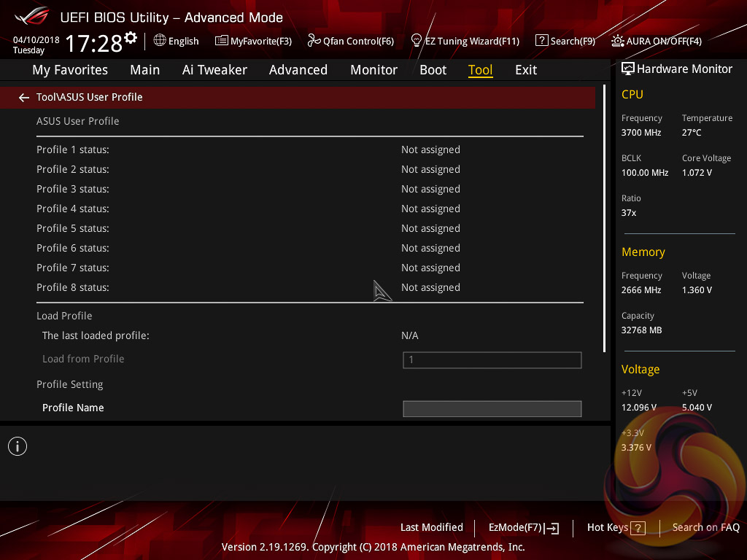Select Profile 1 status row
The width and height of the screenshot is (747, 560).
click(309, 149)
